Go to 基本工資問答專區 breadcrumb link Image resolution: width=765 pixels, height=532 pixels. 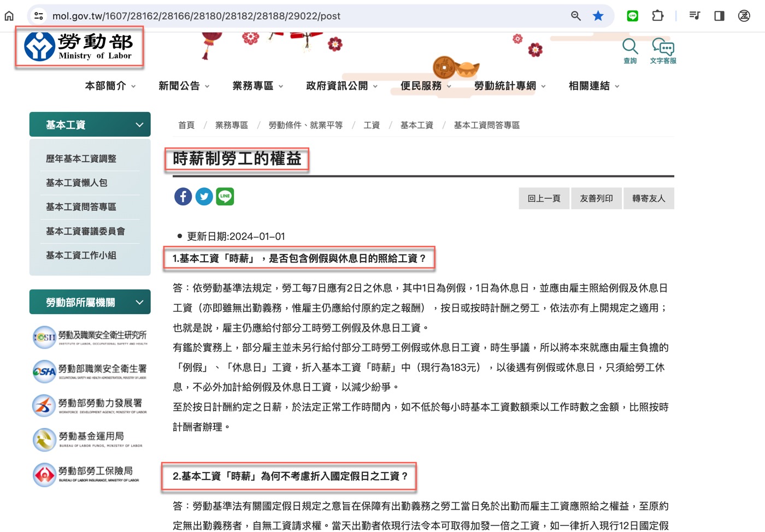487,125
